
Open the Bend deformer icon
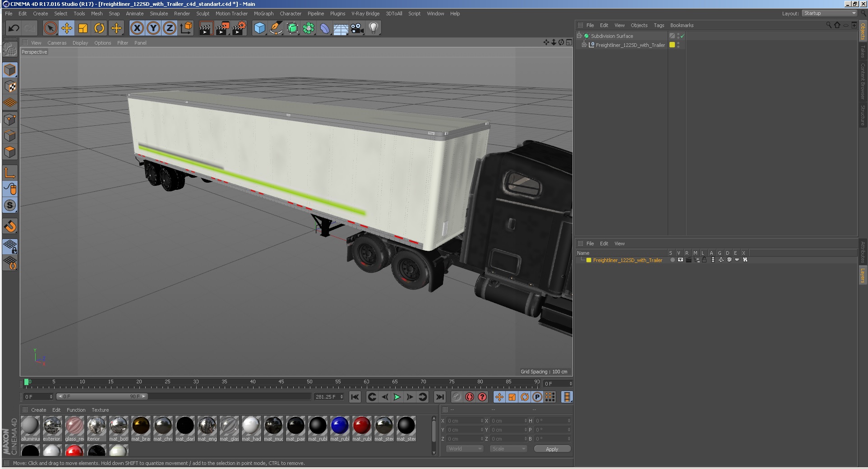(325, 28)
